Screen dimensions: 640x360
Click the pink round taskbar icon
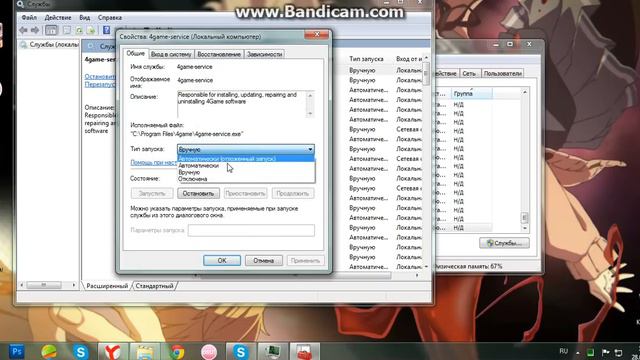(209, 351)
